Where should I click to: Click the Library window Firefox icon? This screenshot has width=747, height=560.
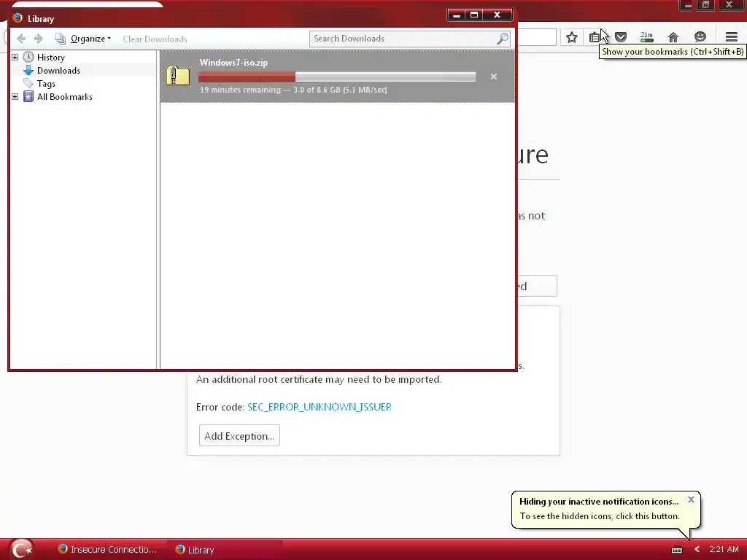[x=18, y=18]
